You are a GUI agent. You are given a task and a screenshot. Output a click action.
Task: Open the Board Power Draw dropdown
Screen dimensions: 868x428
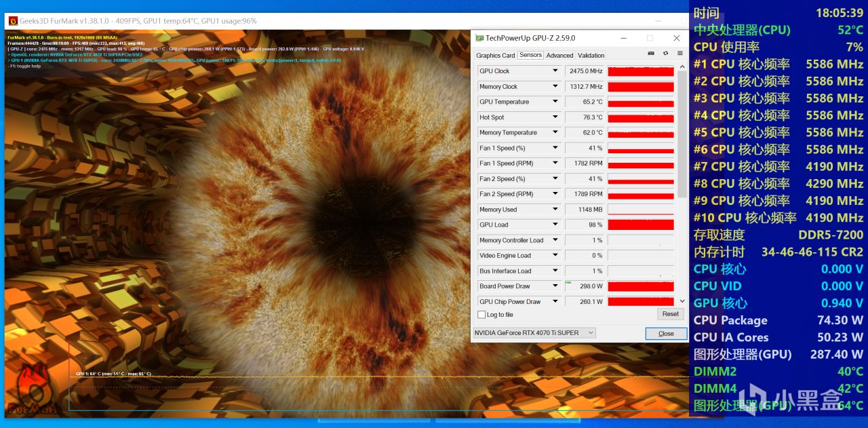[x=555, y=286]
